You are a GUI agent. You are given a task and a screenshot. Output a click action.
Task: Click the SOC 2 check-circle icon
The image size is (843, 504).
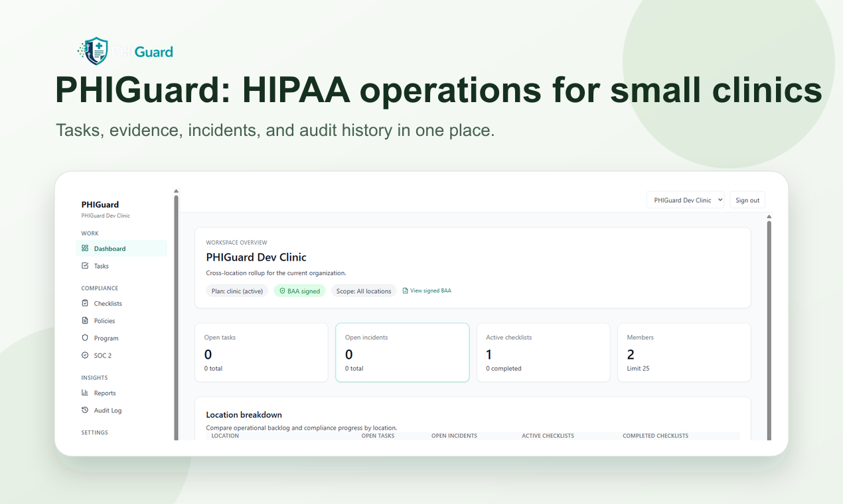(85, 355)
